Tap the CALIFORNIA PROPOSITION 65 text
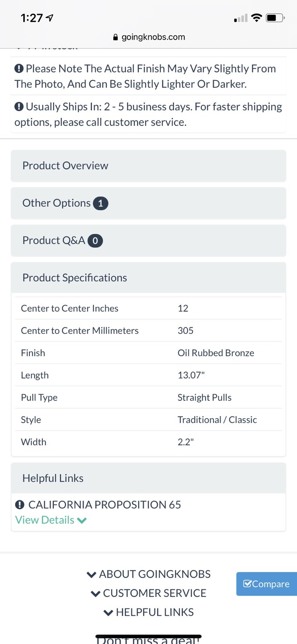 click(104, 505)
